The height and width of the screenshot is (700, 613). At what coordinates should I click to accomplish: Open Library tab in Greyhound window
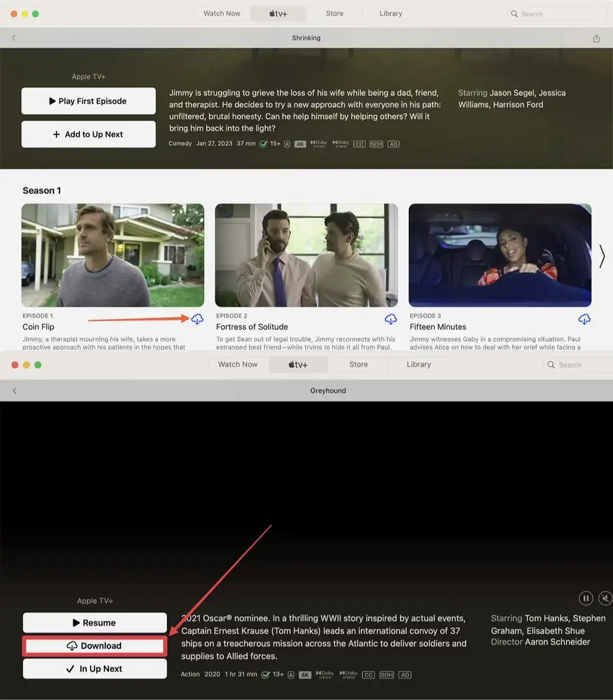coord(419,364)
